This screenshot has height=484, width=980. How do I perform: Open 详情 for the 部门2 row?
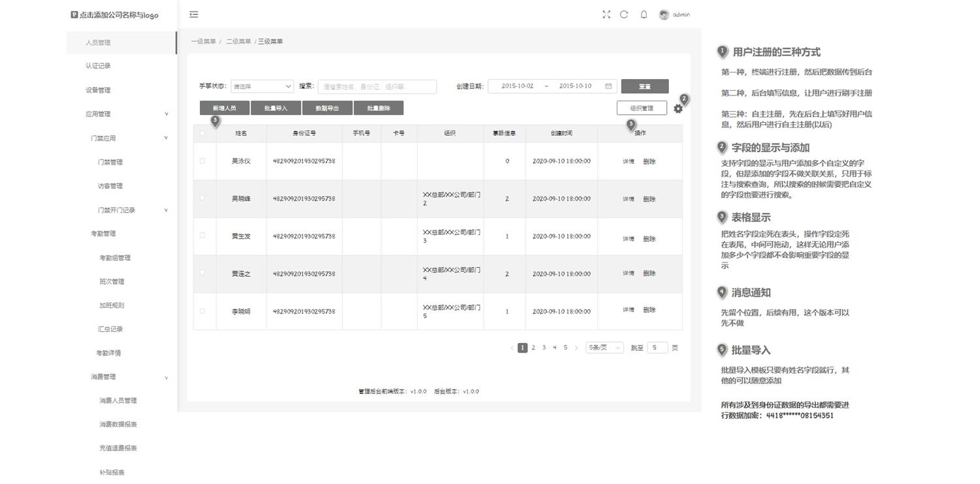[x=629, y=199]
